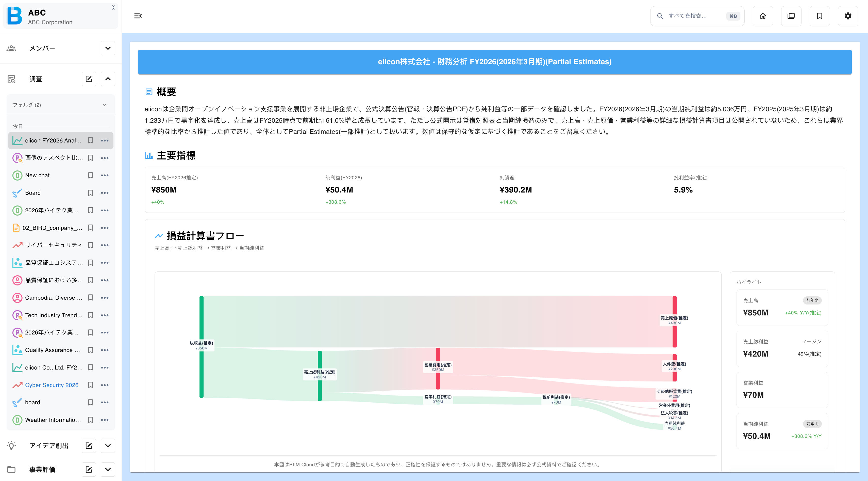
Task: Expand the 事業評価 section chevron
Action: (x=108, y=469)
